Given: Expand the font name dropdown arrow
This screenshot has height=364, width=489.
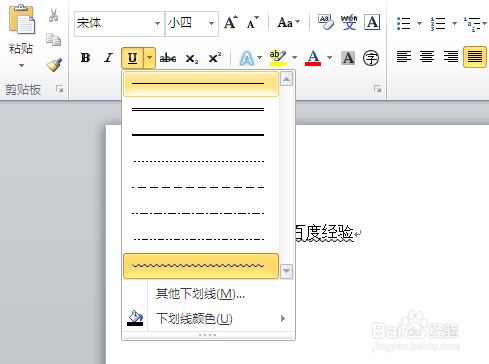Looking at the screenshot, I should pos(158,23).
